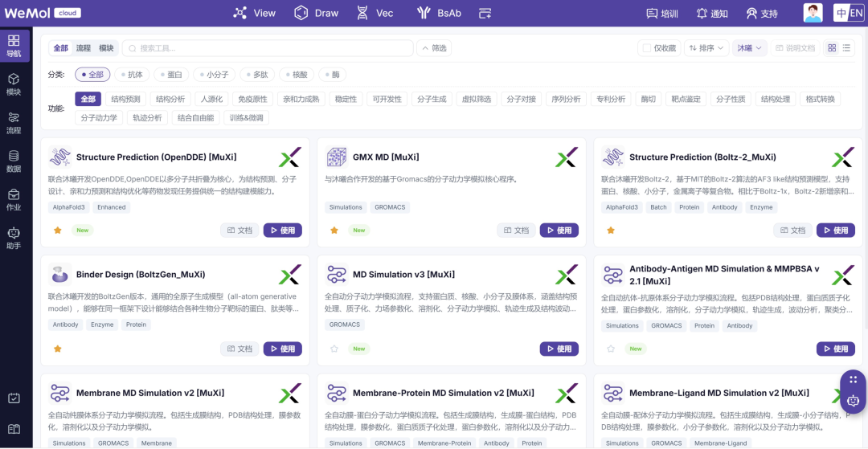Unfavorite the GMX MD [MuXi] star
This screenshot has height=449, width=868.
334,230
